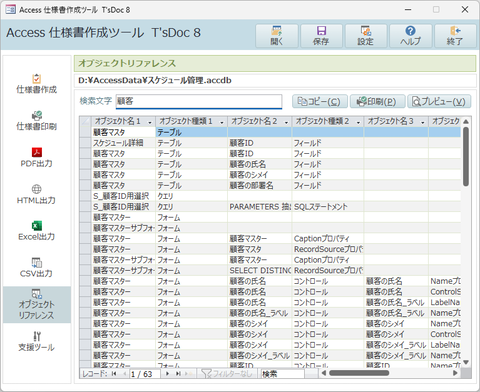The image size is (480, 392).
Task: Click the 顧客のシメイ field cell in 顧客マスタ row
Action: point(260,175)
